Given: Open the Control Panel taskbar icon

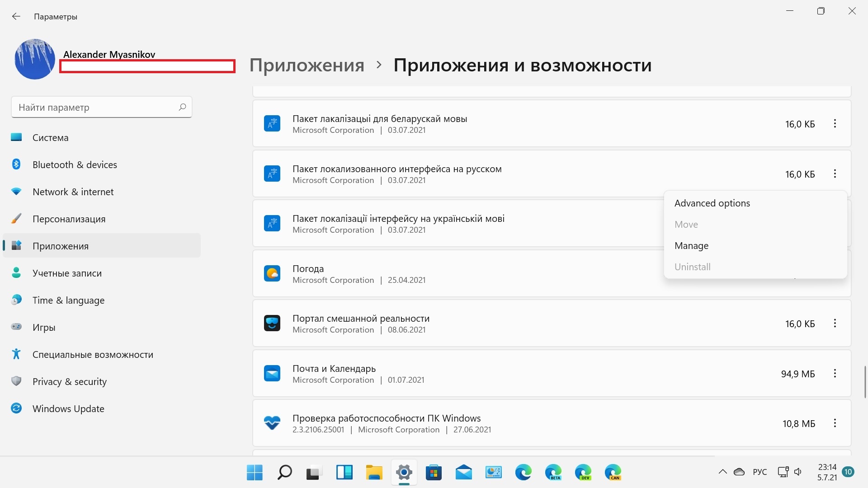Looking at the screenshot, I should pos(493,472).
